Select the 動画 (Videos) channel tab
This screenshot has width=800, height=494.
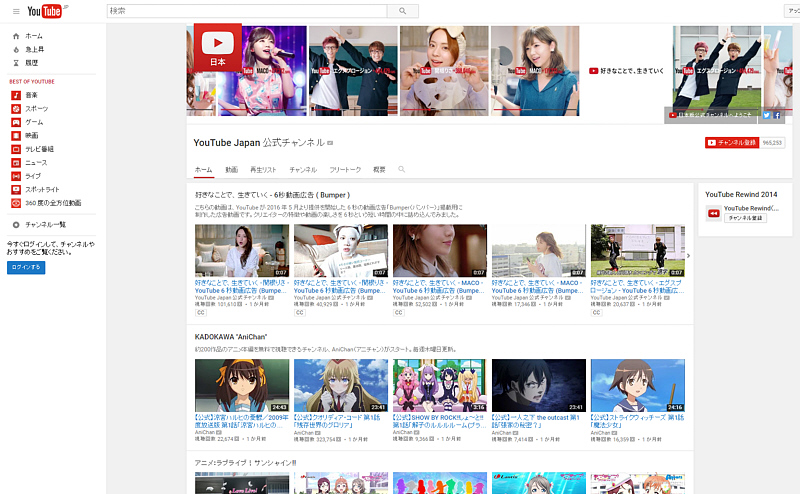click(x=232, y=170)
